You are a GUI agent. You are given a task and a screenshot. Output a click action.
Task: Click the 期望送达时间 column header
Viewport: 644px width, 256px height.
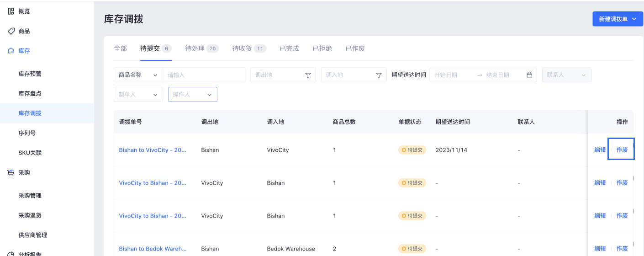(x=453, y=122)
